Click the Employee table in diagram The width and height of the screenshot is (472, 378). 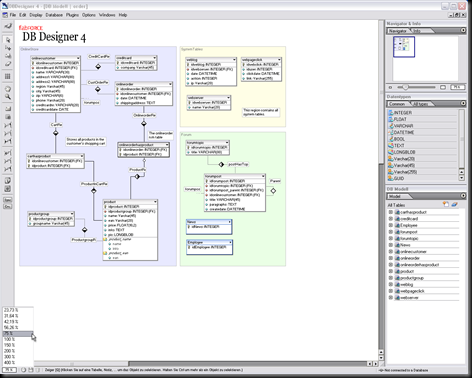point(209,247)
